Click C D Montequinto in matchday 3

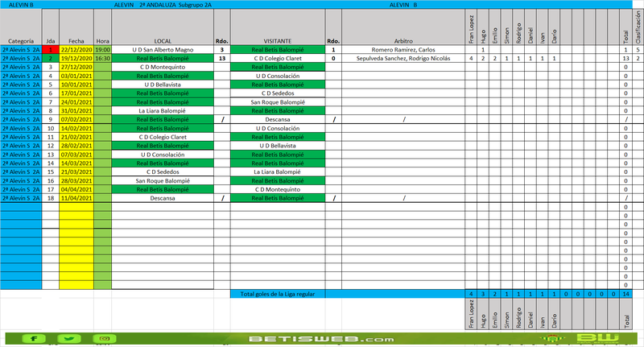point(163,67)
